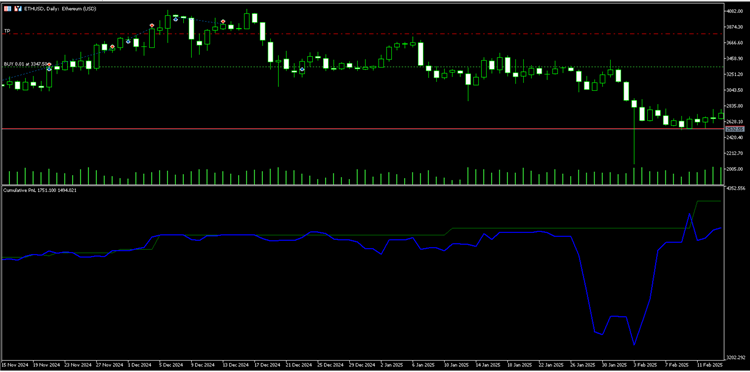The width and height of the screenshot is (750, 372).
Task: Click the highlighted current price tag 2532.55
Action: (x=735, y=129)
